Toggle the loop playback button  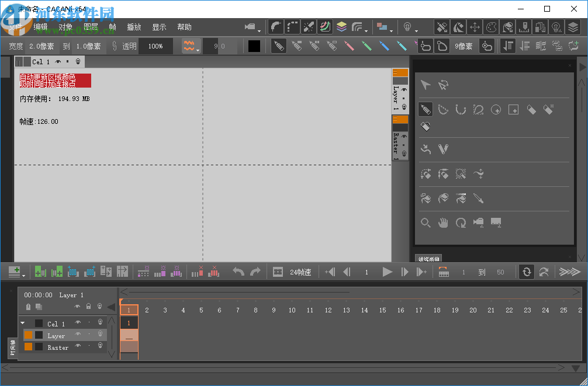[x=526, y=272]
